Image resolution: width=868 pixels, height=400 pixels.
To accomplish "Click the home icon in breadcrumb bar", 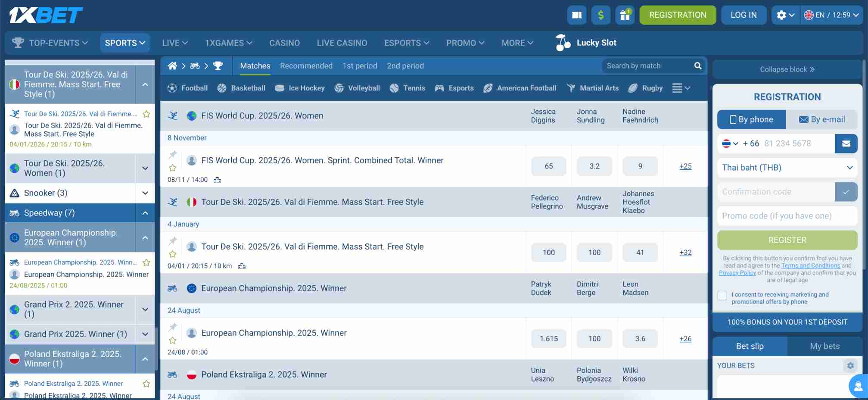I will (172, 66).
